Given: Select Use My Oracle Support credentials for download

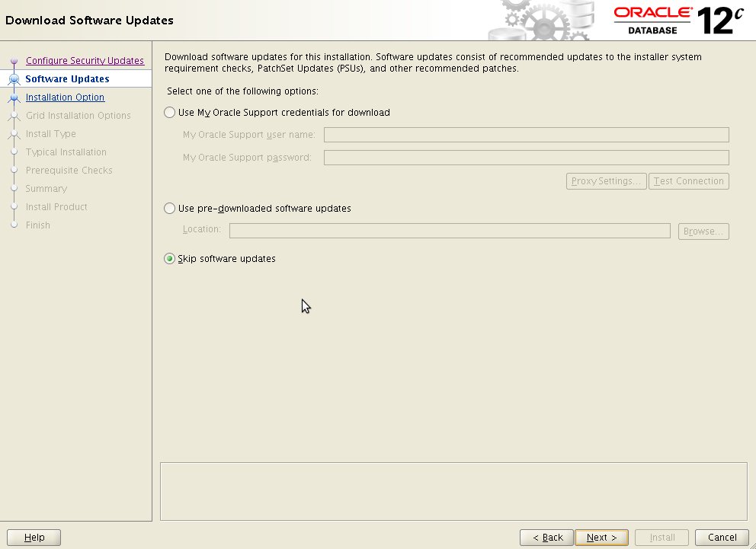Looking at the screenshot, I should [169, 112].
